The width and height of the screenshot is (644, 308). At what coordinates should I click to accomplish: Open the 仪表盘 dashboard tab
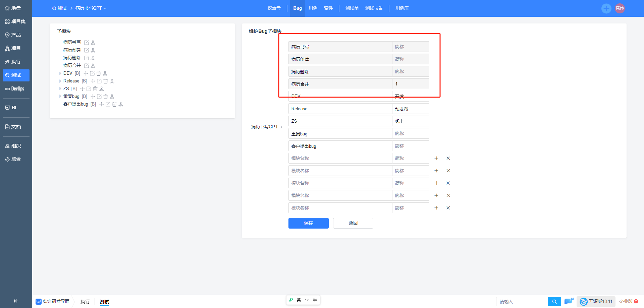click(x=274, y=8)
